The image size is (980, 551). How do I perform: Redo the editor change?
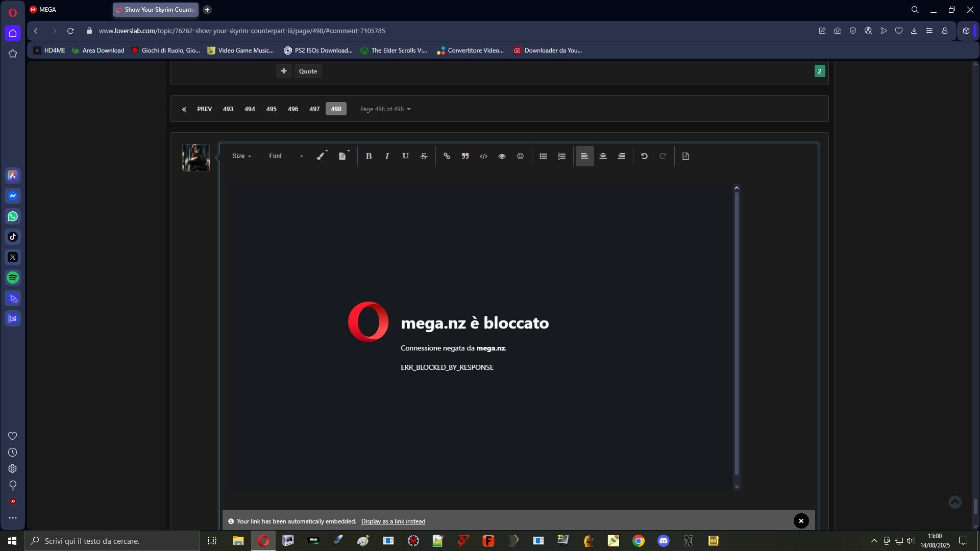click(x=663, y=156)
